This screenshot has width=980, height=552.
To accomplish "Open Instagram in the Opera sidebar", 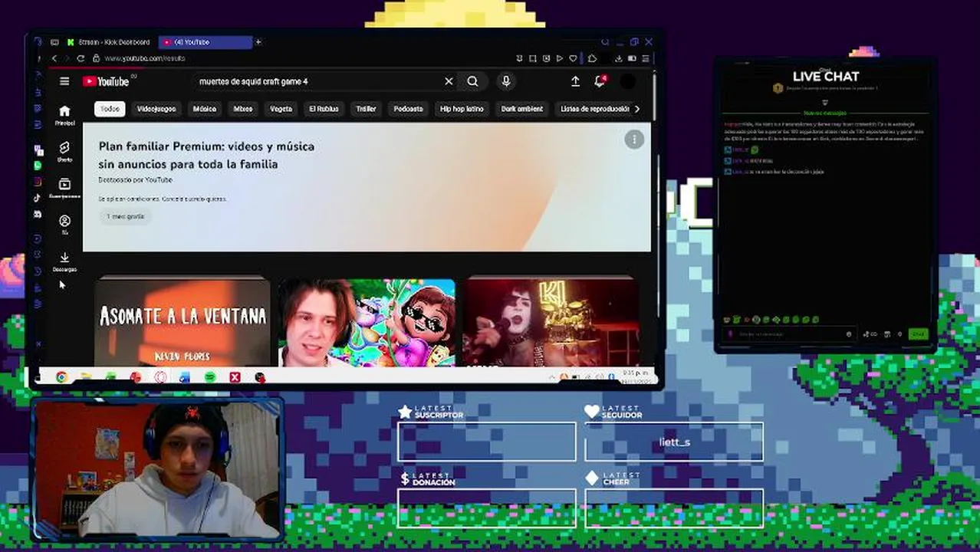I will (x=38, y=182).
